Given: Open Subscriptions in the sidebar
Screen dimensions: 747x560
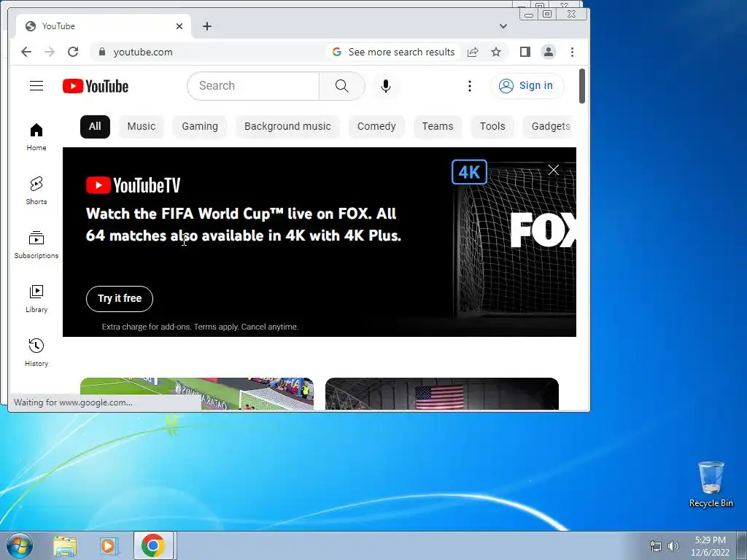Looking at the screenshot, I should 36,245.
